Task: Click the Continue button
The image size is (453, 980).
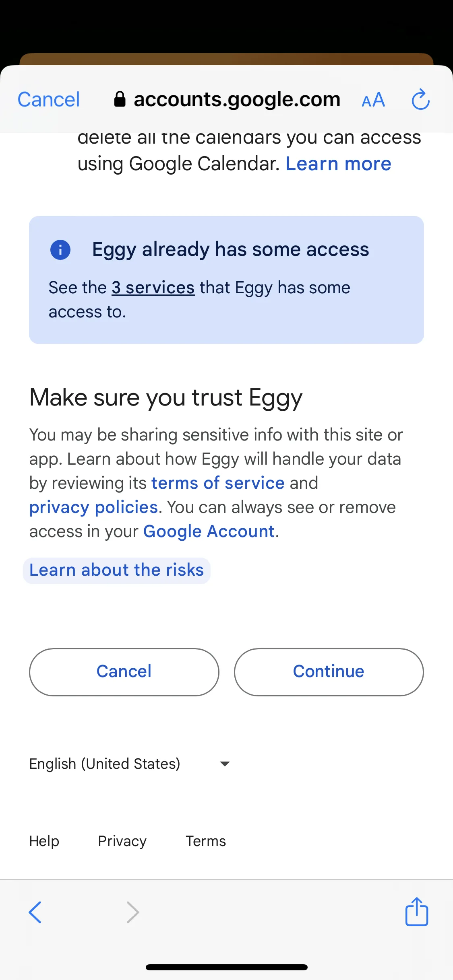Action: tap(329, 672)
